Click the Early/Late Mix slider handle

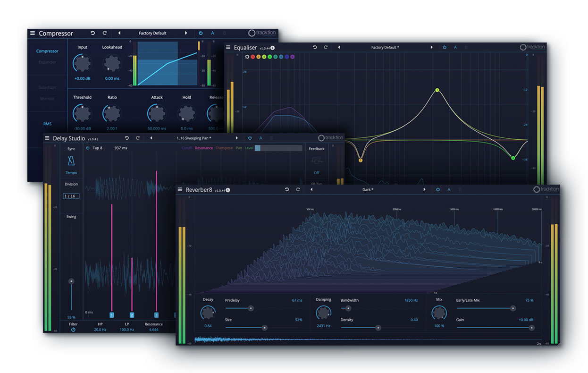[513, 308]
